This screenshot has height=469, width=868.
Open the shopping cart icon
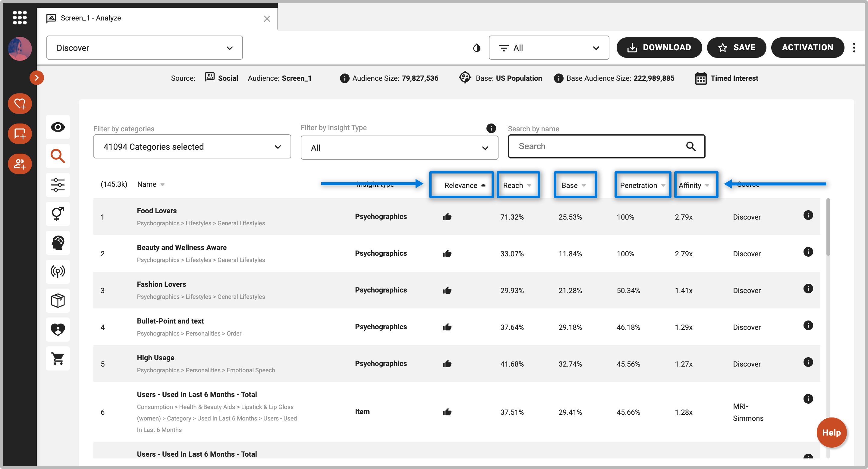(58, 358)
